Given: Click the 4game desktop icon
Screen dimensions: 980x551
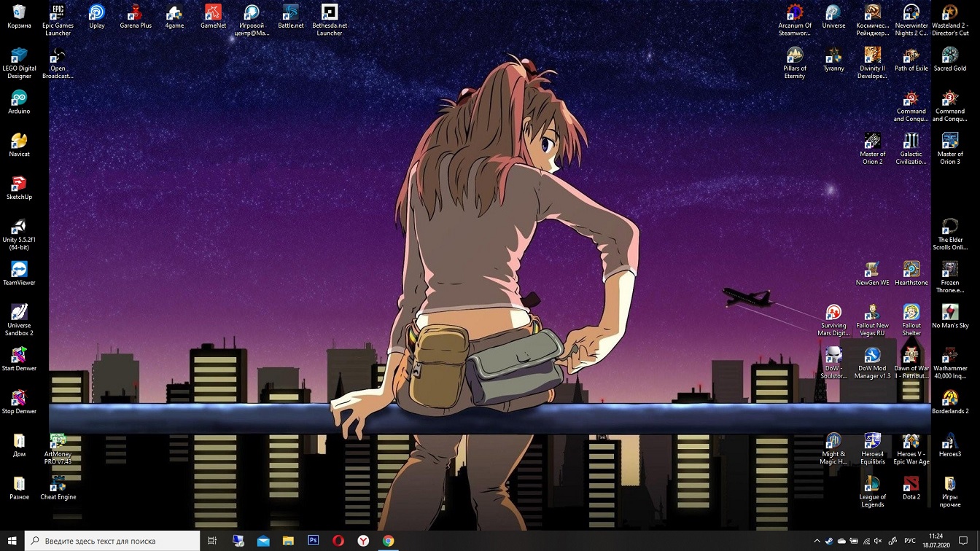Looking at the screenshot, I should 174,17.
